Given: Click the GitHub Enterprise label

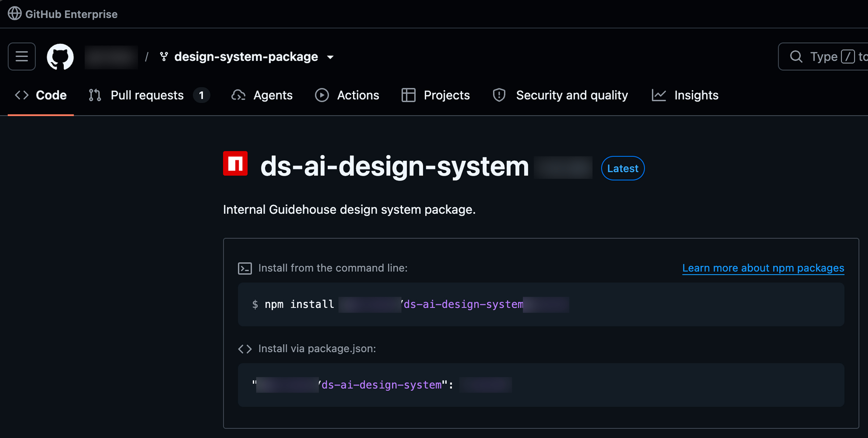Looking at the screenshot, I should (x=71, y=14).
